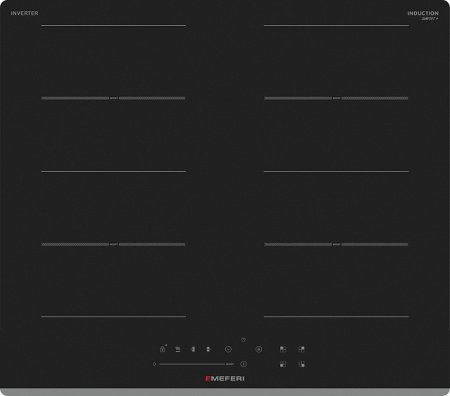Tap the right bridge zone icon

tap(208, 349)
